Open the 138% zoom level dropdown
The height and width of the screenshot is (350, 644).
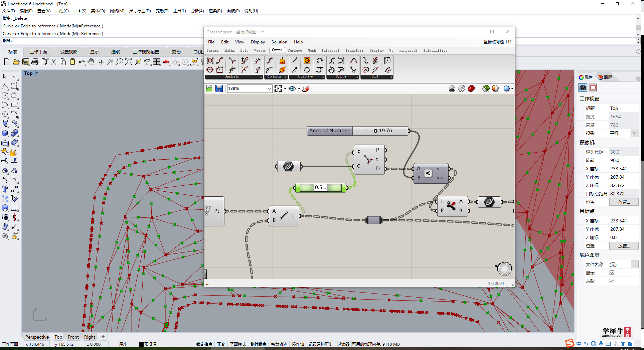269,89
